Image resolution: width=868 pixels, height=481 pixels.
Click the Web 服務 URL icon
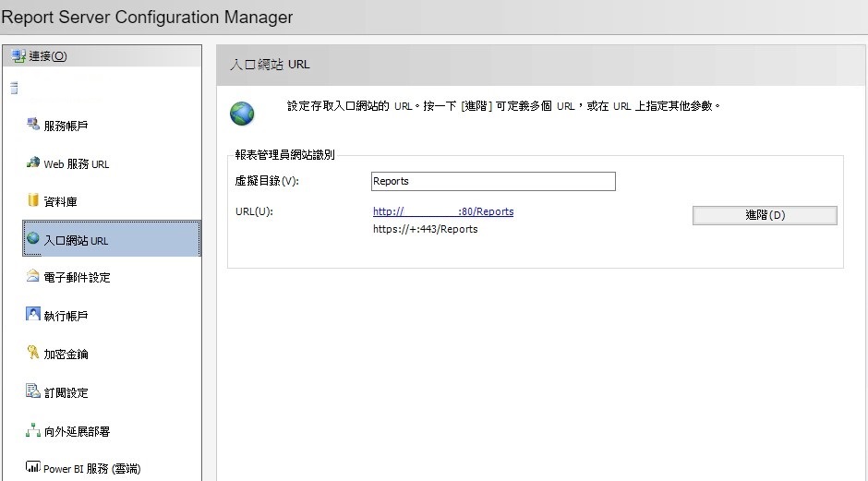(x=33, y=163)
